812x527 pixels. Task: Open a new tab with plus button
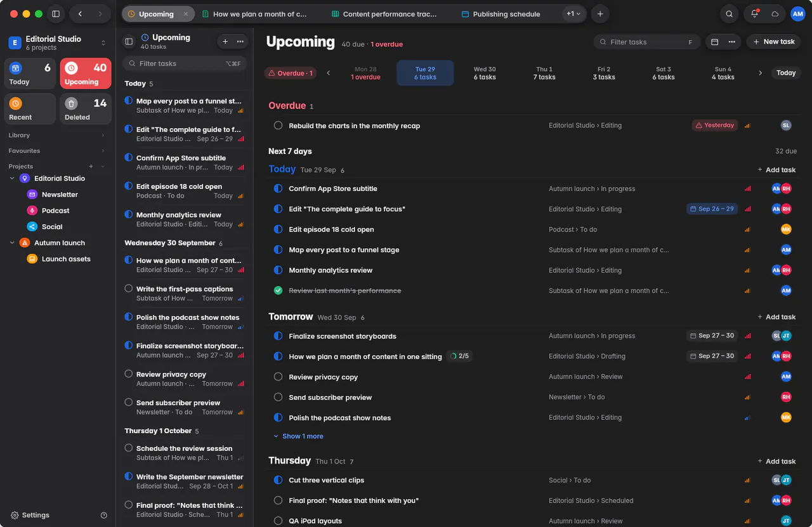tap(599, 14)
